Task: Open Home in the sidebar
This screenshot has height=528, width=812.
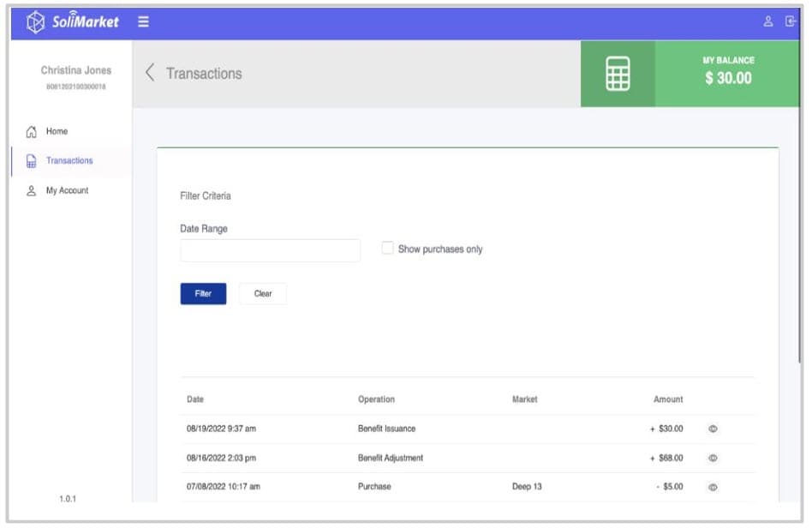Action: point(57,132)
